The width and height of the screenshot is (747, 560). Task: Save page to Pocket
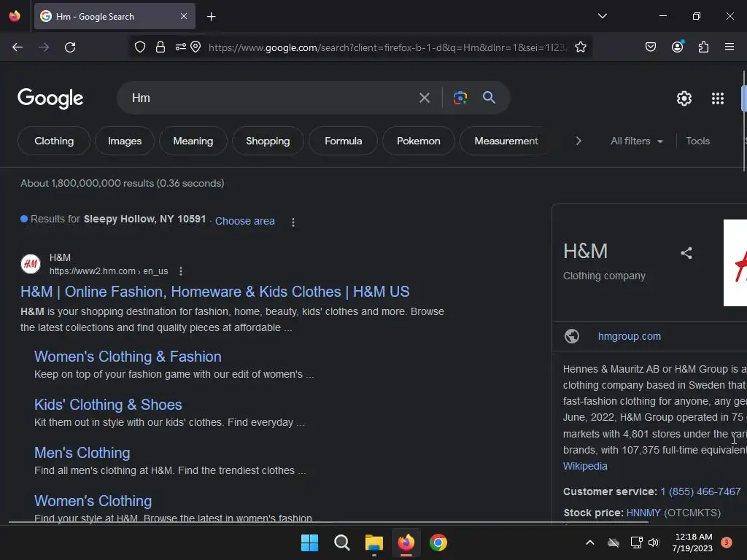[x=650, y=47]
